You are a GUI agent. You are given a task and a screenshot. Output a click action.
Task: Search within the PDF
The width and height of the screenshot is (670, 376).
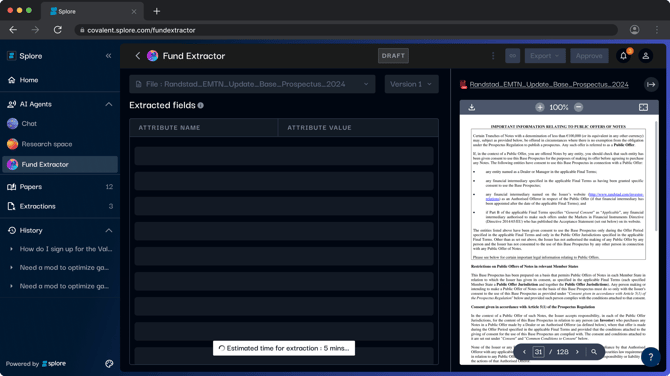pos(594,352)
